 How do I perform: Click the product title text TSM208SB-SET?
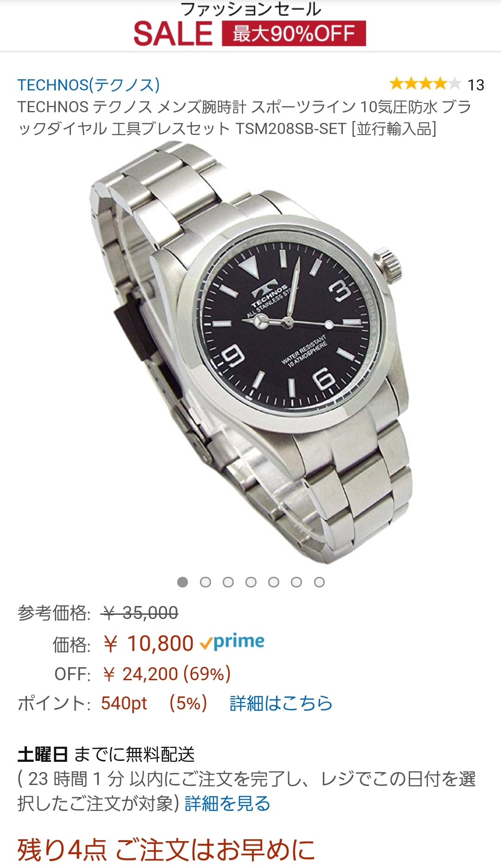click(291, 128)
